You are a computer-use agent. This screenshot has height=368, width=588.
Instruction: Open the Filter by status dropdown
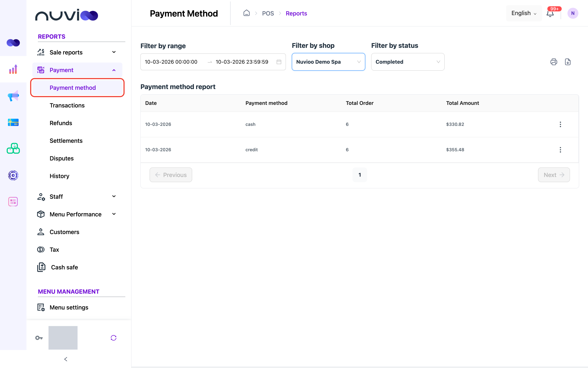click(408, 62)
